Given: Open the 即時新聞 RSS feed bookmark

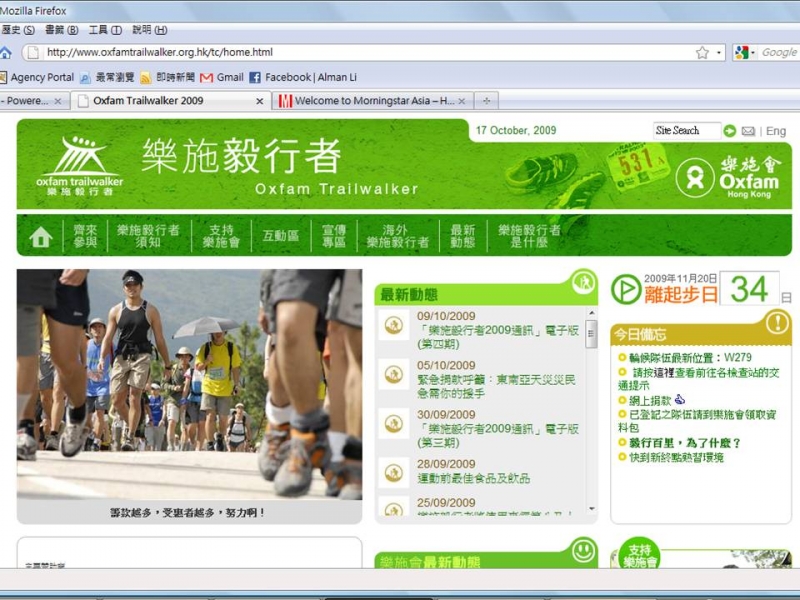Looking at the screenshot, I should tap(167, 77).
